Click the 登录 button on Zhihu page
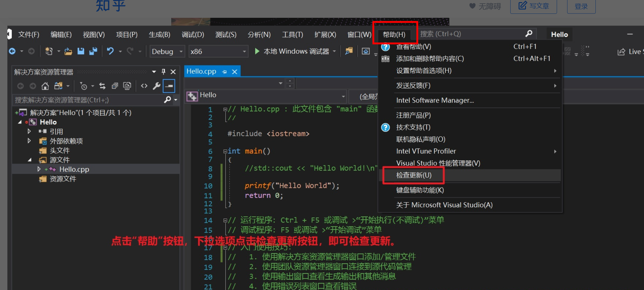 pyautogui.click(x=581, y=6)
